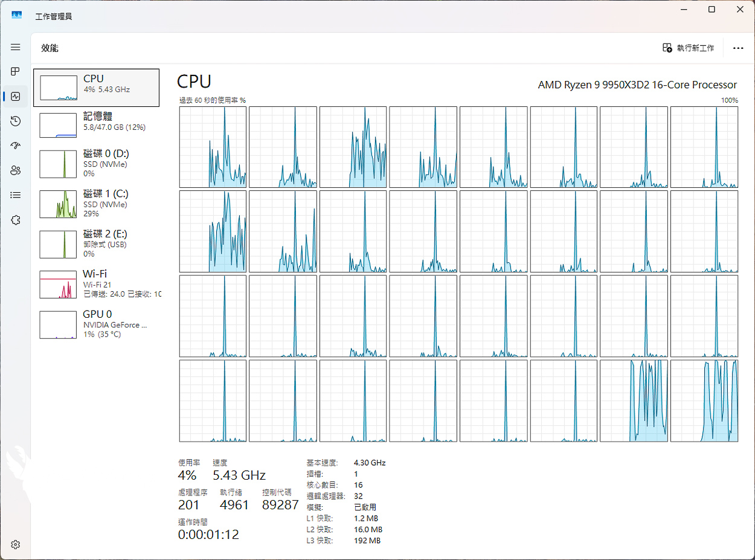Click the first logical processor graph

213,147
